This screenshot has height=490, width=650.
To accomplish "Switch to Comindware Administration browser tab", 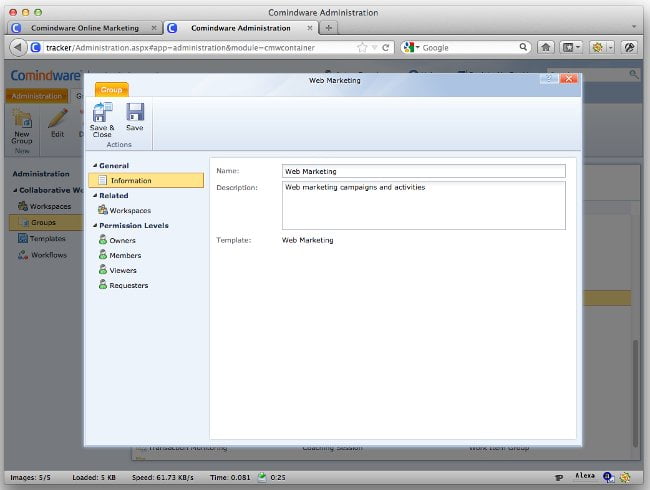I will point(240,28).
